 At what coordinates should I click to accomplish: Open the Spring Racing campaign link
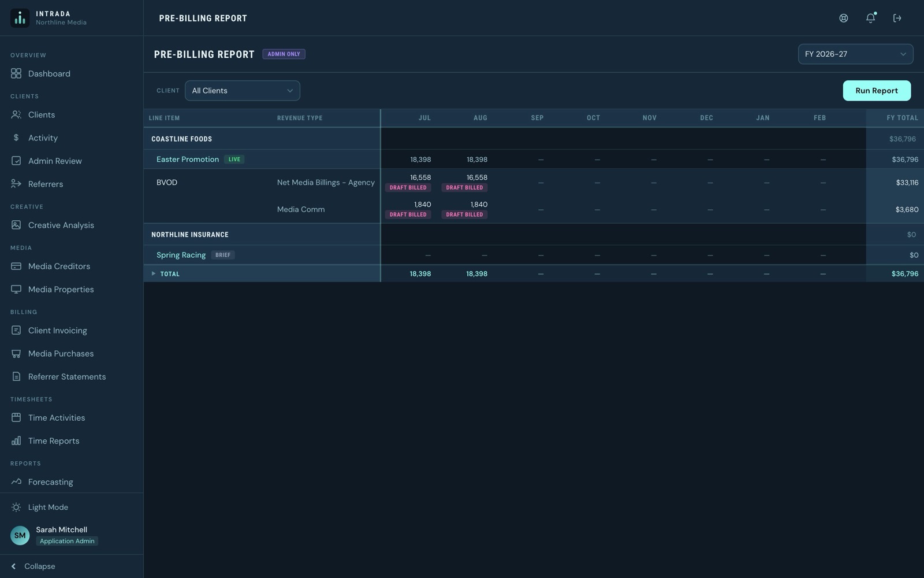(181, 255)
